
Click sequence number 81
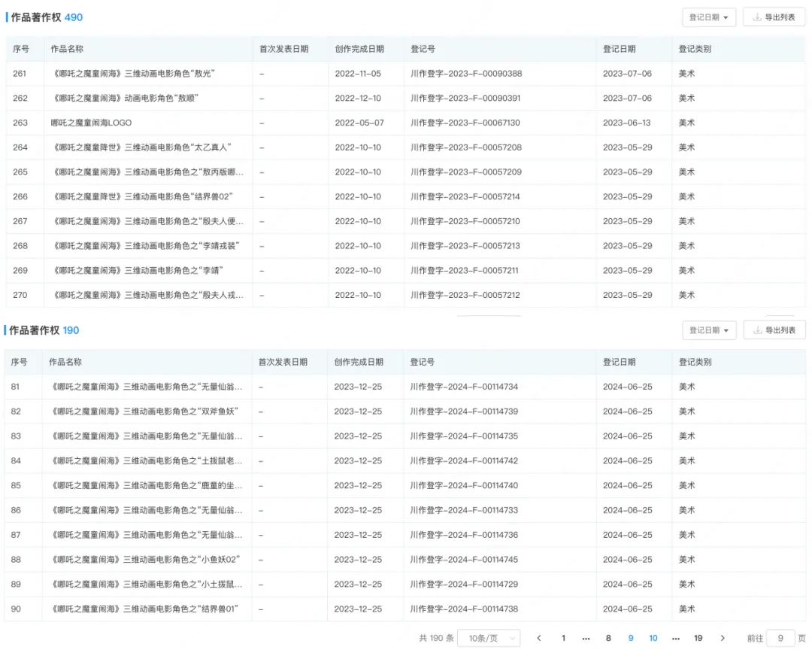click(15, 387)
